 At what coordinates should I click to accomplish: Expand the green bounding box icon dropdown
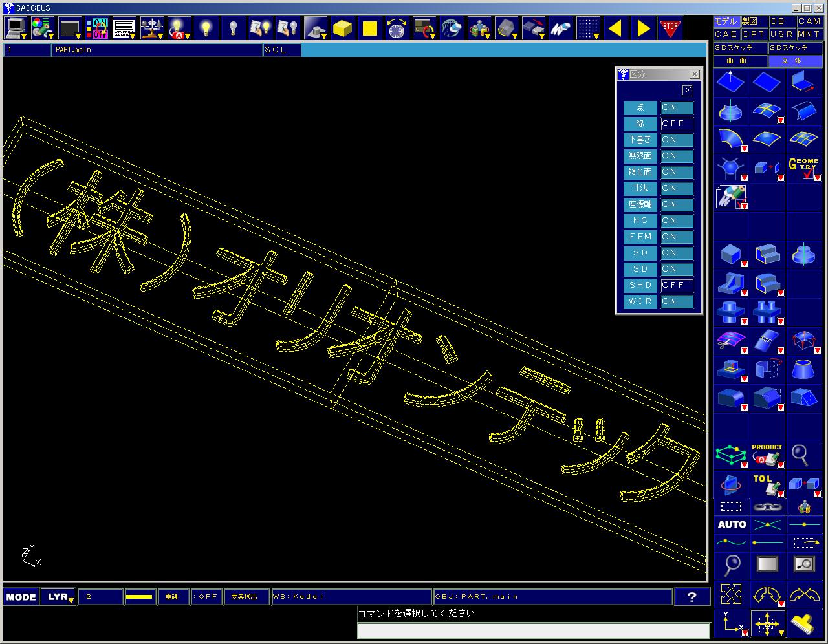[x=745, y=464]
